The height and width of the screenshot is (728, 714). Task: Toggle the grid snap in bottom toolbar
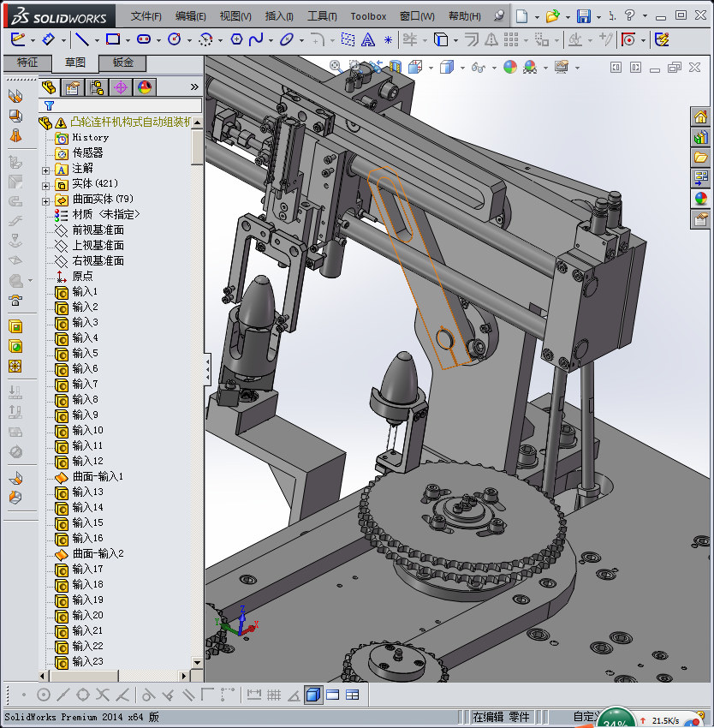[273, 695]
